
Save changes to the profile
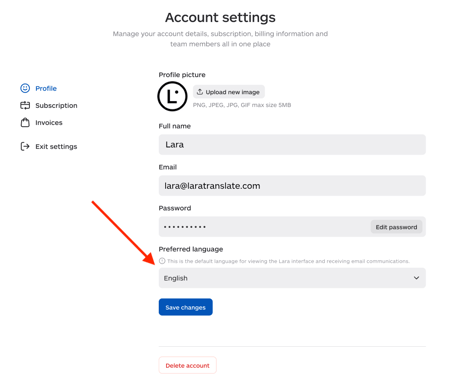click(x=186, y=307)
